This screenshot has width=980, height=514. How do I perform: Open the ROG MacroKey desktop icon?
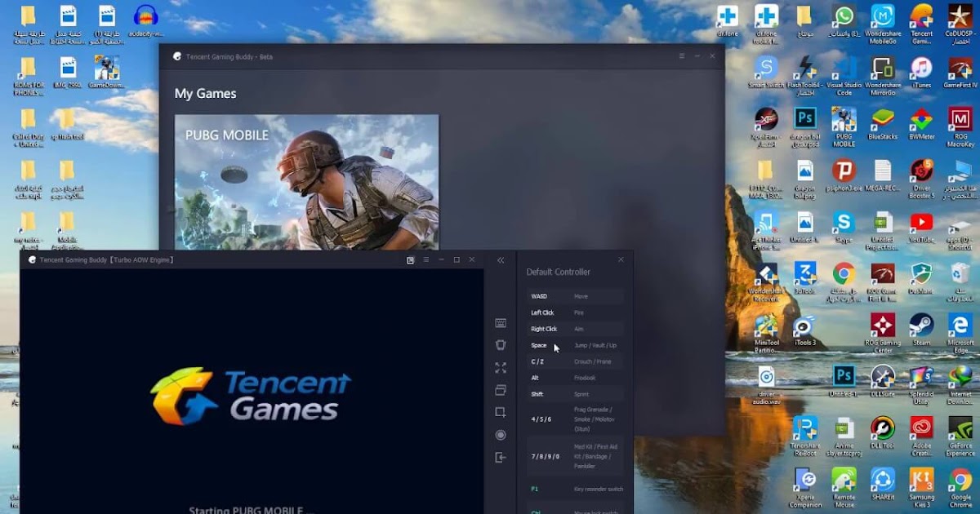[960, 126]
